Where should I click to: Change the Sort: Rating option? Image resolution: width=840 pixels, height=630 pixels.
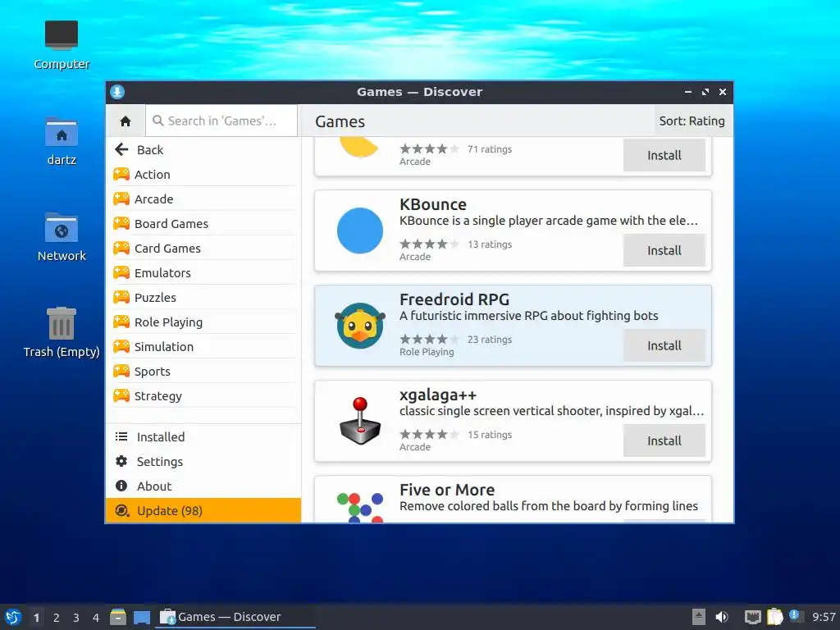click(692, 121)
